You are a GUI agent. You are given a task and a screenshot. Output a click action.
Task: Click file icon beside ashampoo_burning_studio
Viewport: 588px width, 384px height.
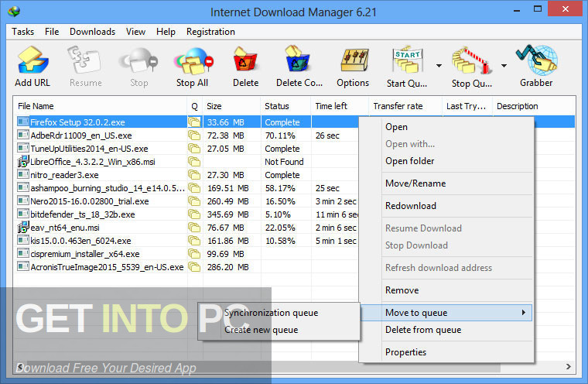click(23, 187)
